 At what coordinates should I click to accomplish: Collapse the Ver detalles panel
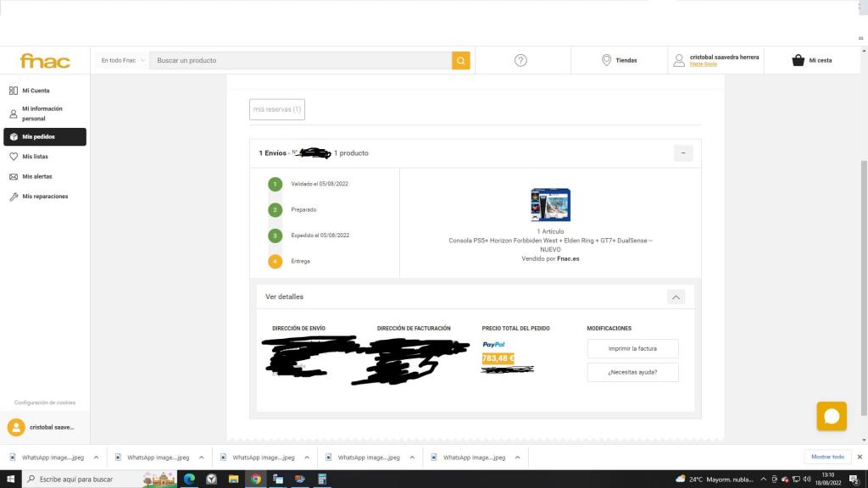(x=676, y=297)
